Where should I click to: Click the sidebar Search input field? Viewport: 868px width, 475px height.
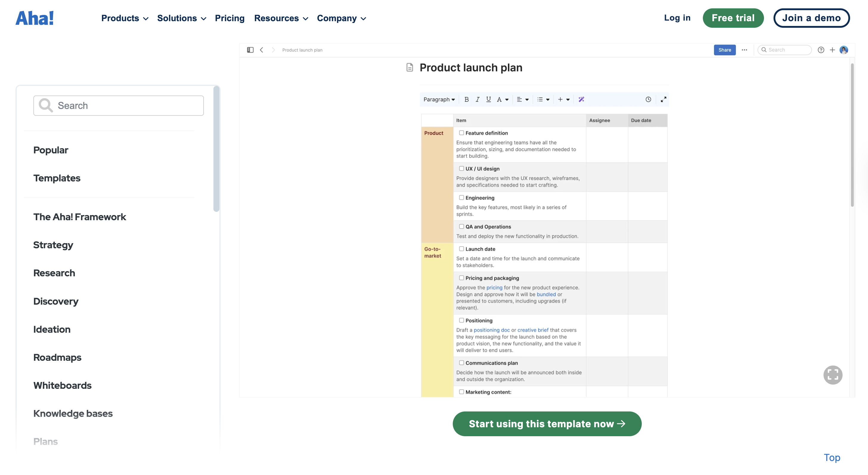[119, 105]
